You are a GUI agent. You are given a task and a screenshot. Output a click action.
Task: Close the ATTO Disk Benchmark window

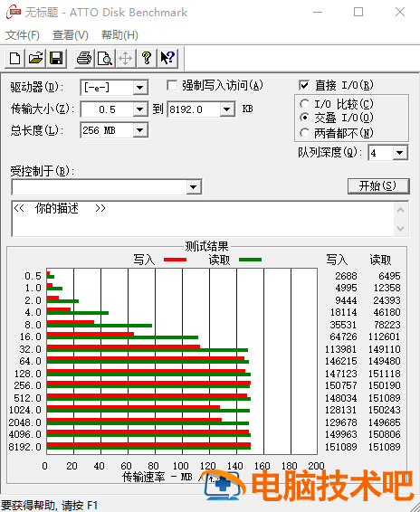(400, 13)
